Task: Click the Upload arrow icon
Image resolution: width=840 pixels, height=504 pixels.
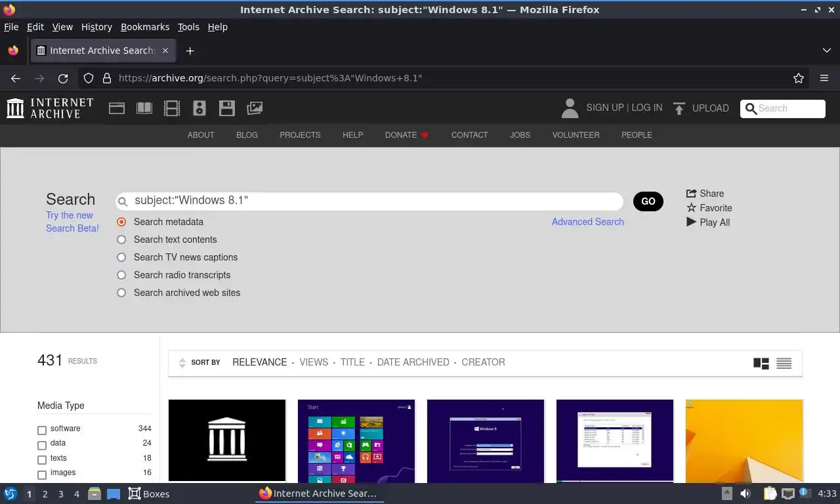Action: pyautogui.click(x=679, y=108)
